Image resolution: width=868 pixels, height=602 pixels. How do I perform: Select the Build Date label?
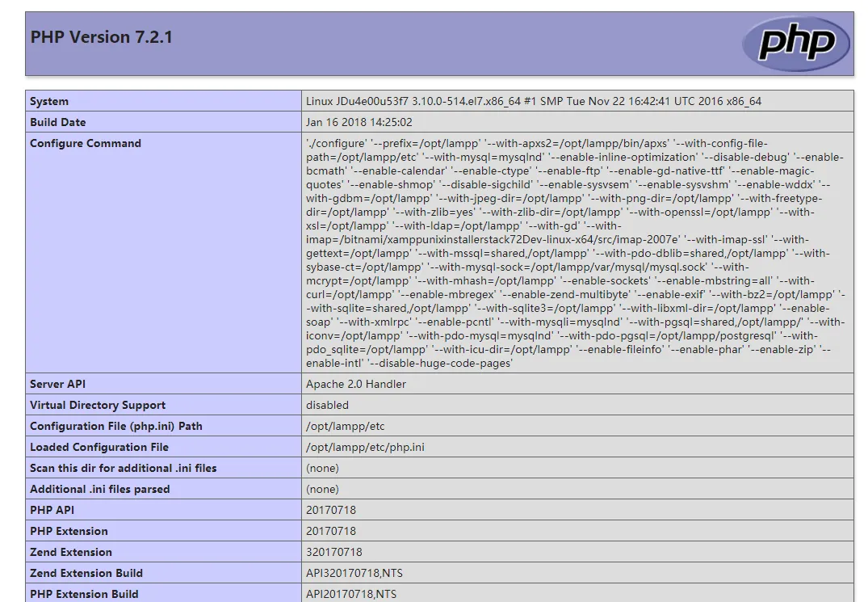pyautogui.click(x=57, y=122)
